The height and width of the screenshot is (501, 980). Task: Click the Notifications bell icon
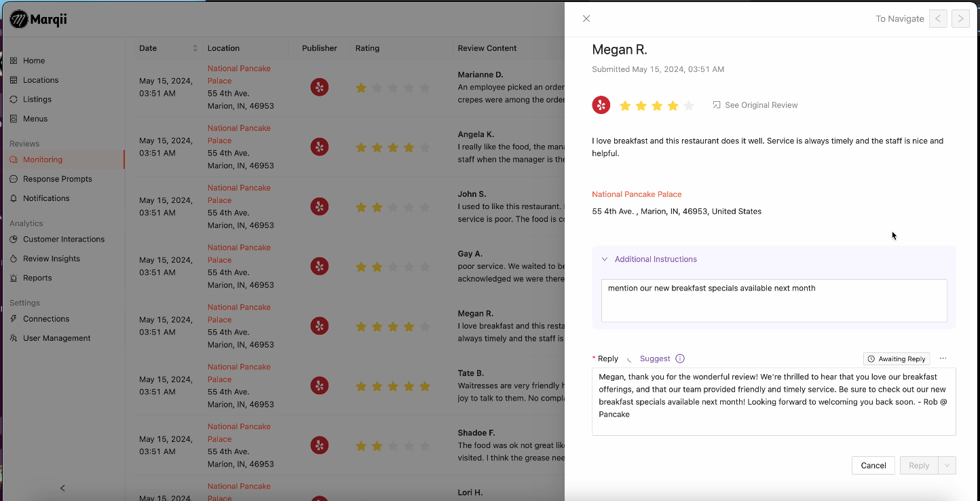pos(14,198)
